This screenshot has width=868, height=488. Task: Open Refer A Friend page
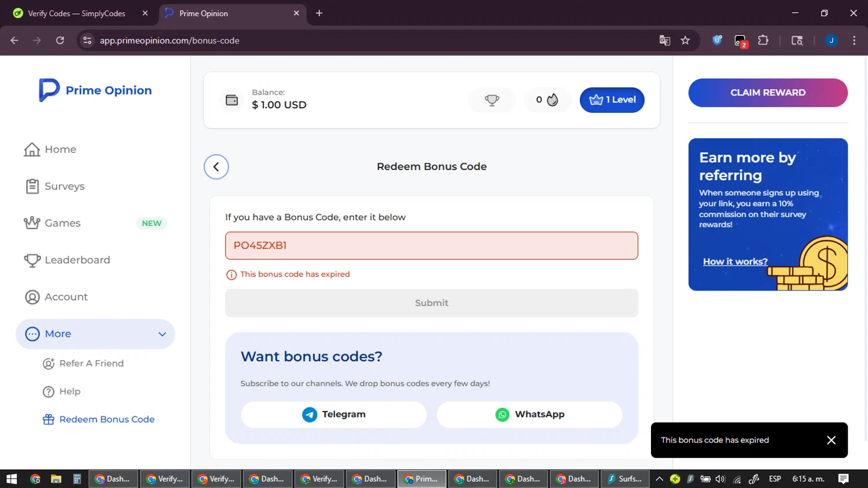[x=83, y=364]
